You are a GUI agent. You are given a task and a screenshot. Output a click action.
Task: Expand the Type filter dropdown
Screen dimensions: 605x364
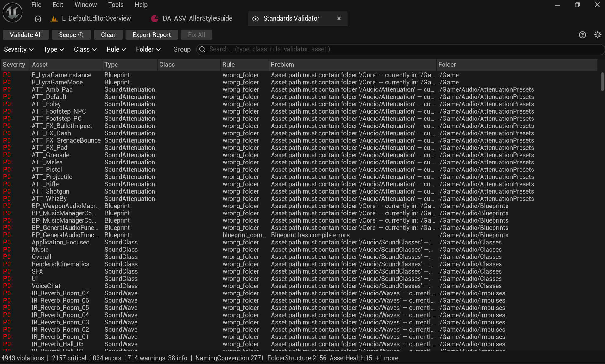click(54, 49)
